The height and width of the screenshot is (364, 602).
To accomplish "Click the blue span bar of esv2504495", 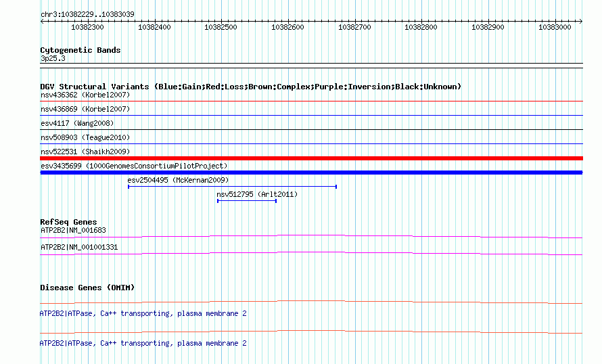I will click(x=232, y=187).
